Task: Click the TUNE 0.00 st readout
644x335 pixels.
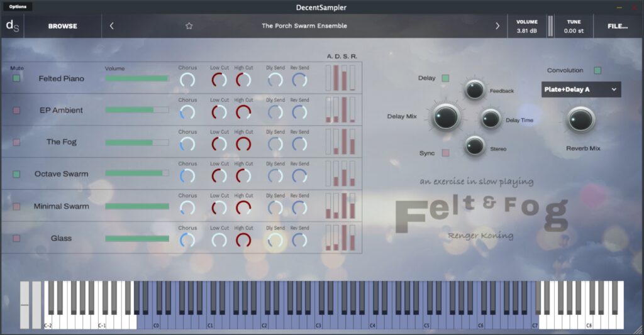Action: [x=574, y=26]
